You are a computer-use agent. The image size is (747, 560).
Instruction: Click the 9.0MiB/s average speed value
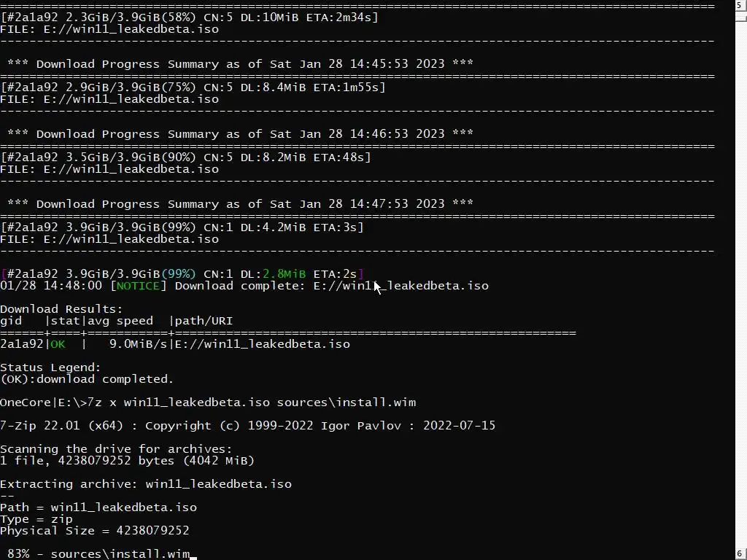point(138,344)
